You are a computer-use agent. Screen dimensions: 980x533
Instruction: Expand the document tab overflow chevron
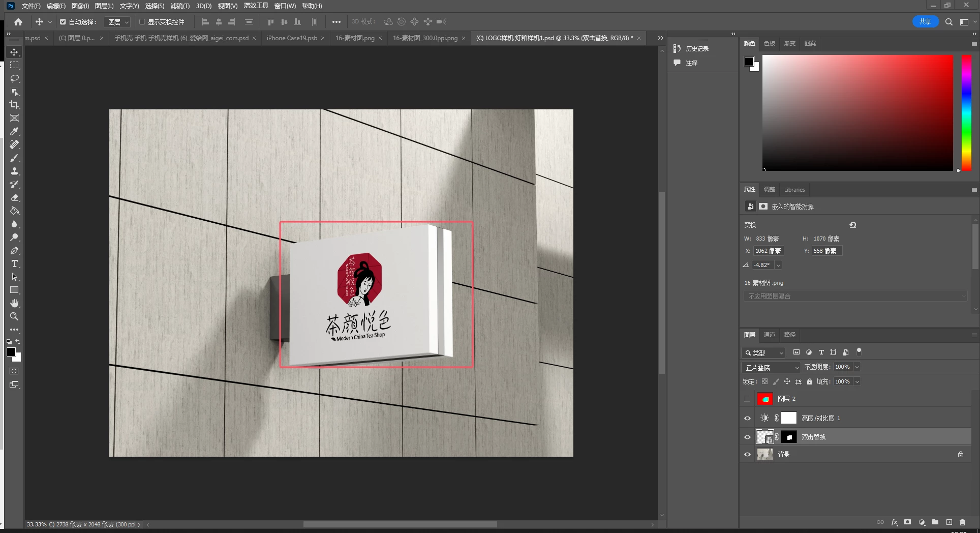(660, 38)
